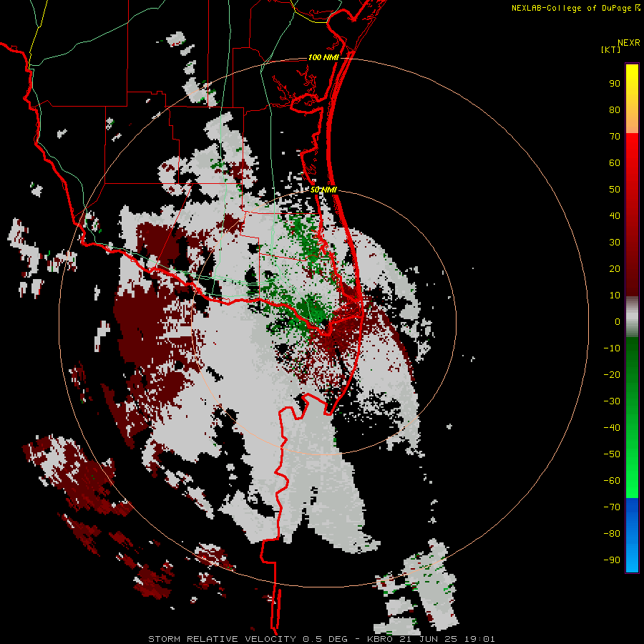Click the 10 value on the velocity scale
644x644 pixels.
[x=615, y=296]
